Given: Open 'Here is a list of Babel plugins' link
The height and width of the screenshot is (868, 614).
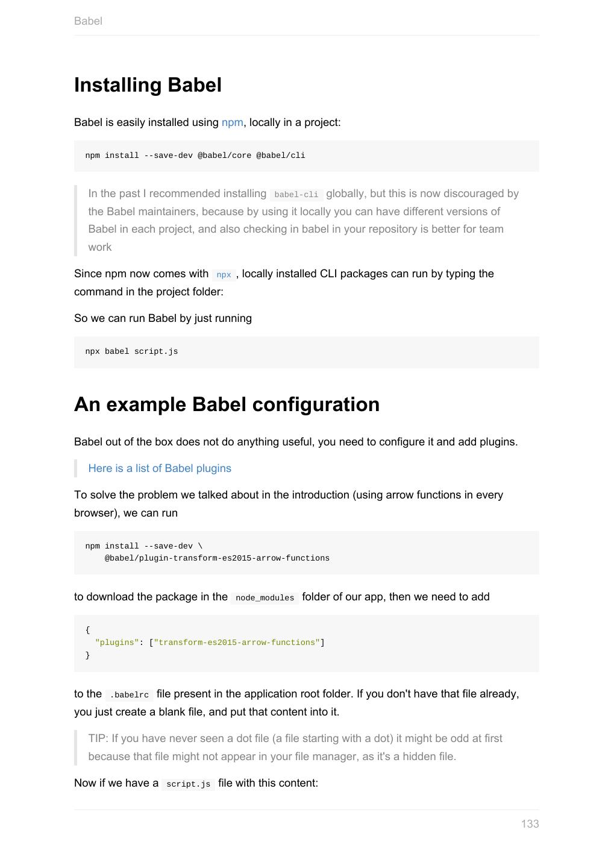Looking at the screenshot, I should click(x=160, y=468).
